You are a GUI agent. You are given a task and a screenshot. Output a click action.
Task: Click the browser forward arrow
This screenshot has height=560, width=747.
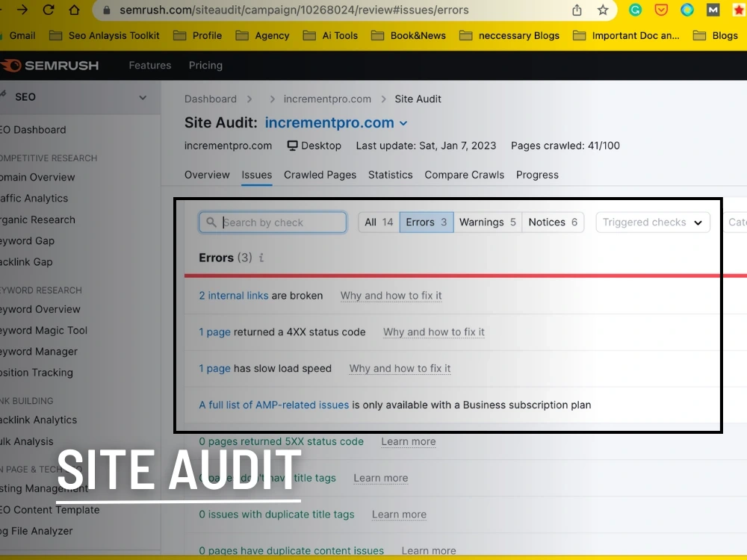pos(22,10)
